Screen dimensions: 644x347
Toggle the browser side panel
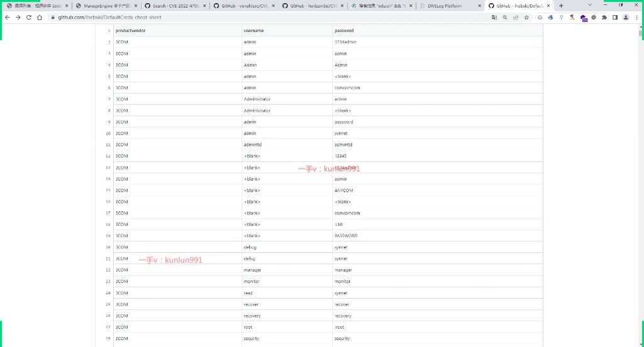pyautogui.click(x=615, y=18)
